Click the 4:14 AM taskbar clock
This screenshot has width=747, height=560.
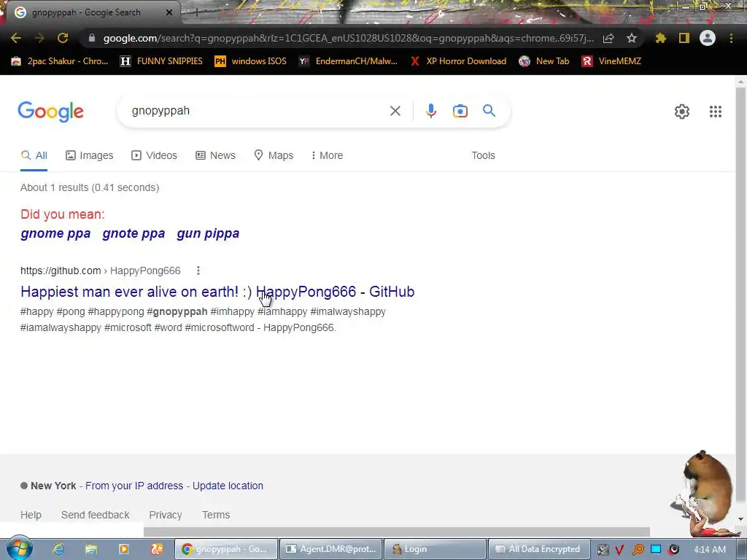[710, 550]
